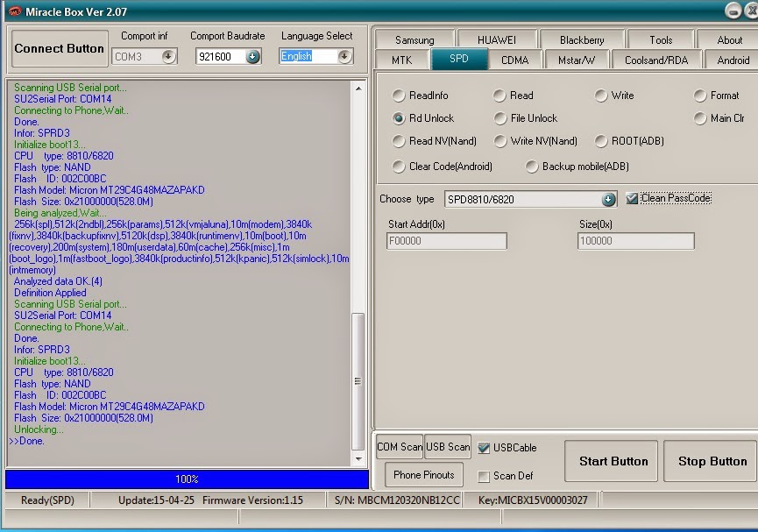Select the SPD tab

pyautogui.click(x=459, y=59)
